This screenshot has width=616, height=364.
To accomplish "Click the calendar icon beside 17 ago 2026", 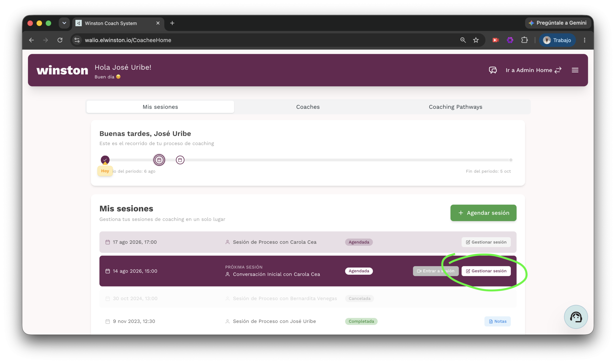I will tap(108, 242).
